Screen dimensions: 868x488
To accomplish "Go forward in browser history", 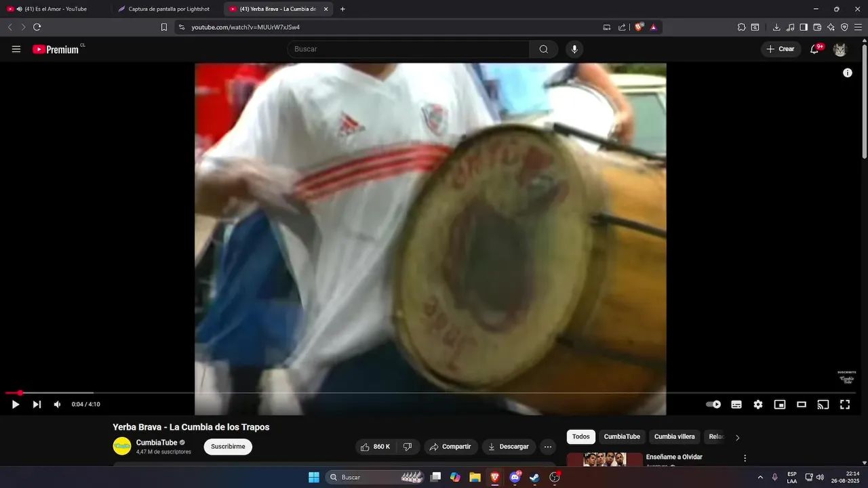I will tap(23, 27).
